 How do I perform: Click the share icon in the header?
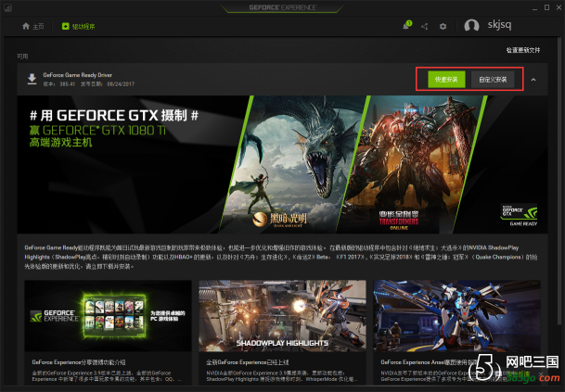425,26
